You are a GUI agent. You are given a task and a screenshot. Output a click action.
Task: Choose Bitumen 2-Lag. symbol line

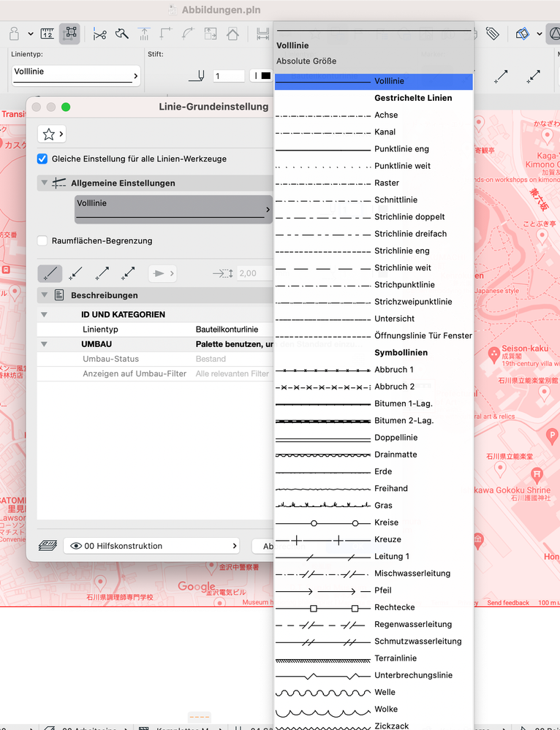point(374,420)
